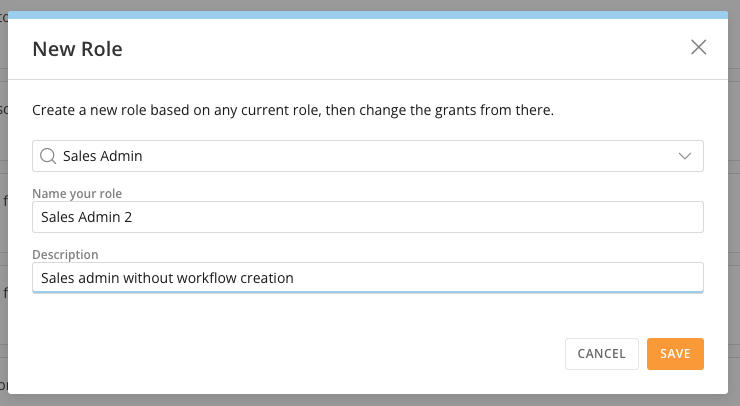
Task: Click the "Name your role" field label
Action: click(77, 194)
